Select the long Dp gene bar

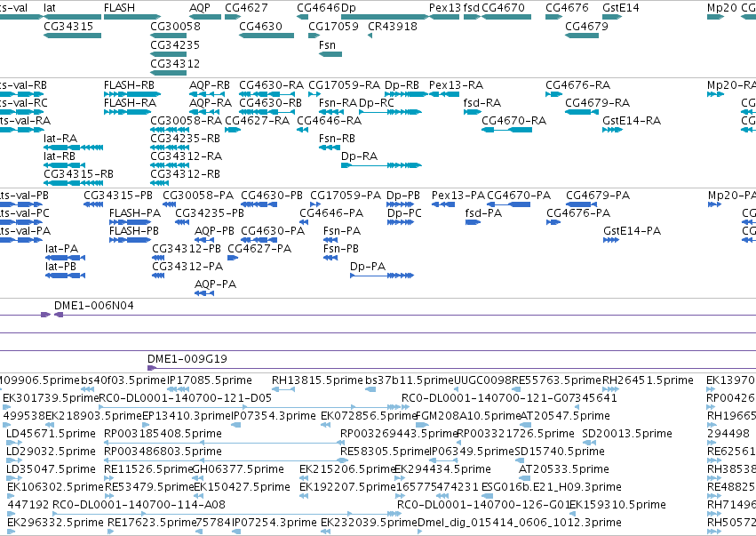(x=385, y=17)
